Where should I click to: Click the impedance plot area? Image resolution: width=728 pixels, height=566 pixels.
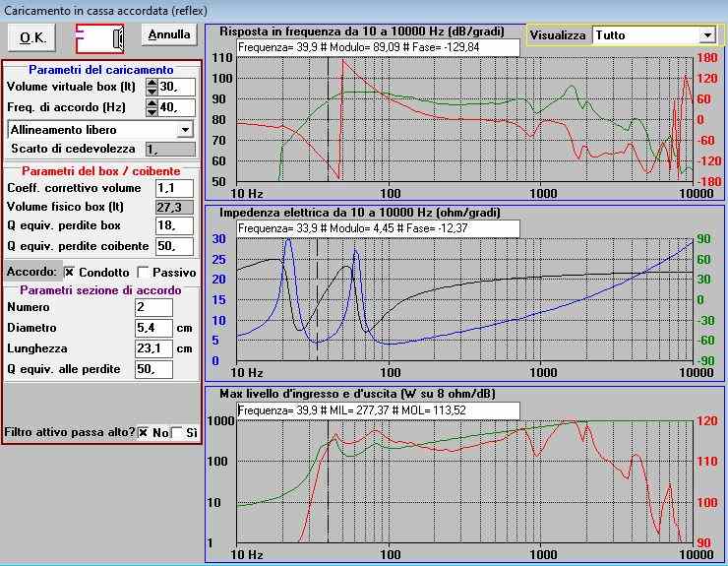(464, 299)
